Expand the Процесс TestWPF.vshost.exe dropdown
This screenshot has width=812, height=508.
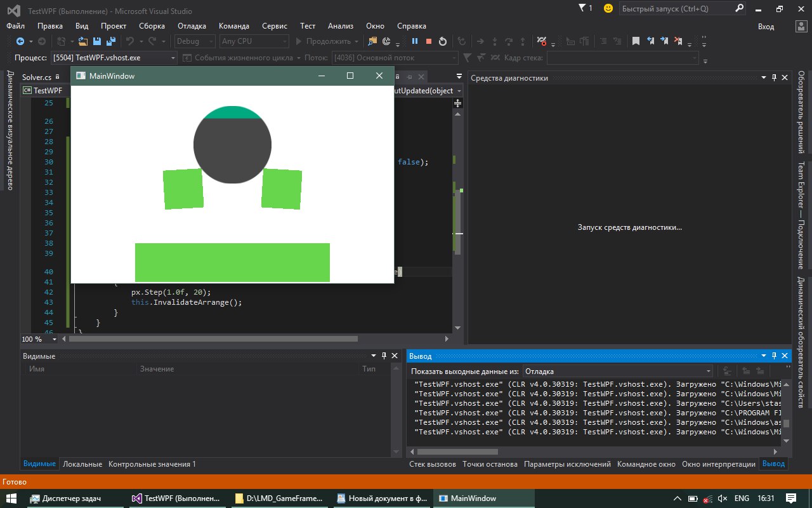173,58
